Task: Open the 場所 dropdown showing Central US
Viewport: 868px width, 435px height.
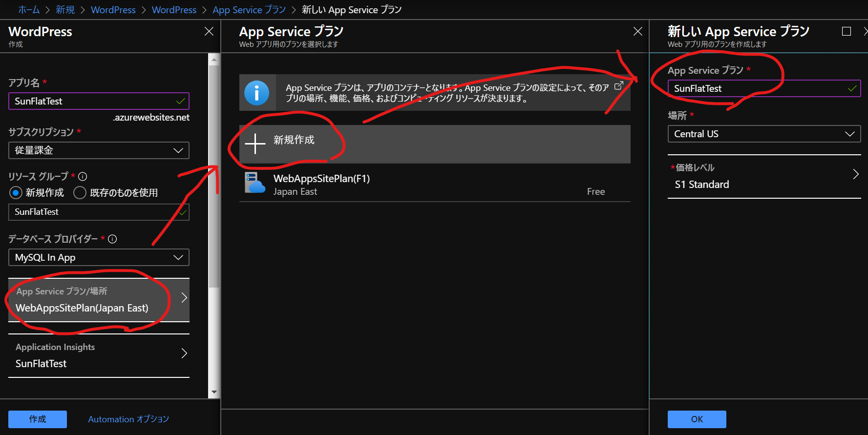Action: click(x=764, y=134)
